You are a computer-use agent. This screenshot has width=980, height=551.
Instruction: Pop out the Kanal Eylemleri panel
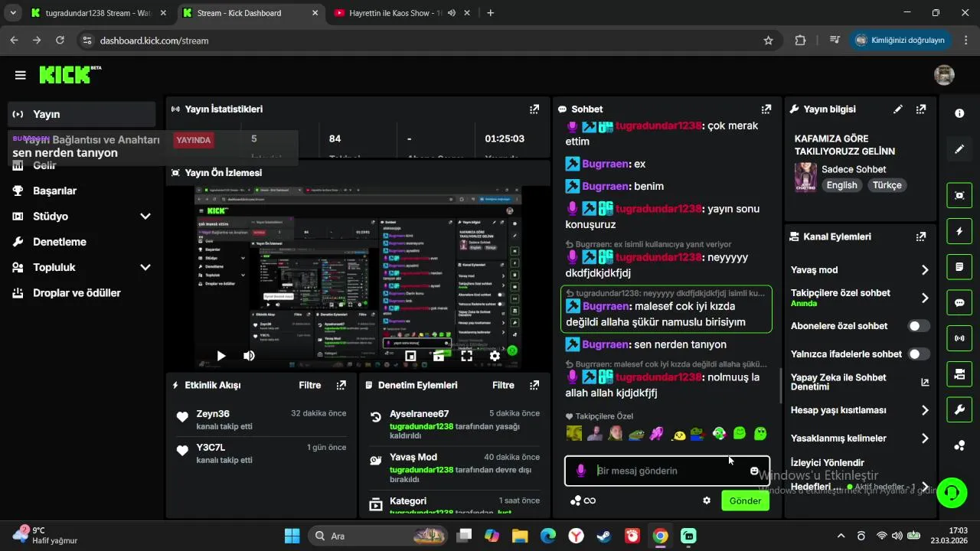click(921, 237)
